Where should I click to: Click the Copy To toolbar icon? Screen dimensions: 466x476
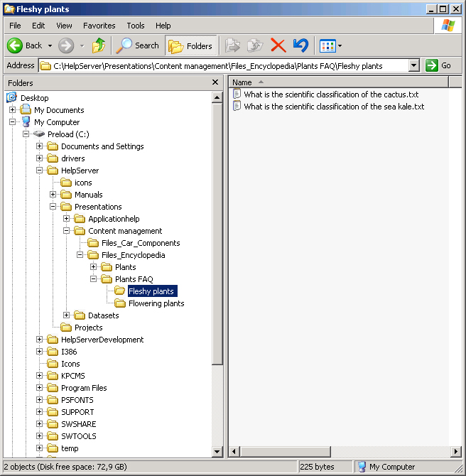tap(255, 45)
